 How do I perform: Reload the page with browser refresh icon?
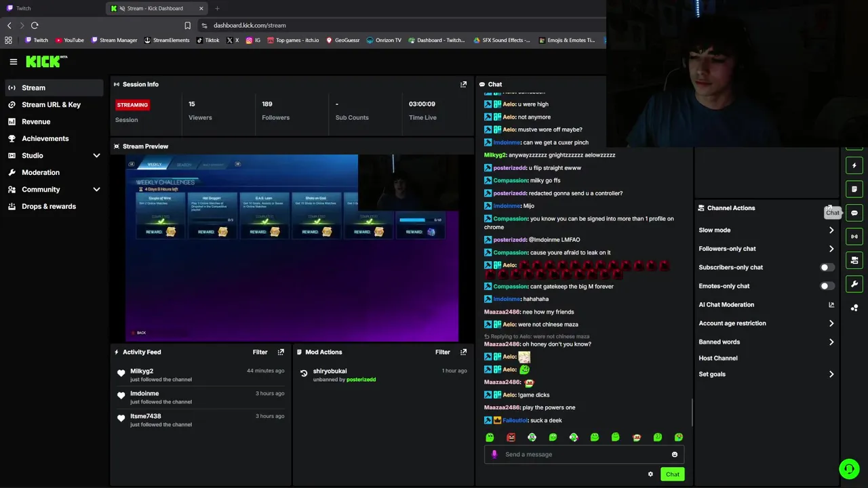coord(35,26)
